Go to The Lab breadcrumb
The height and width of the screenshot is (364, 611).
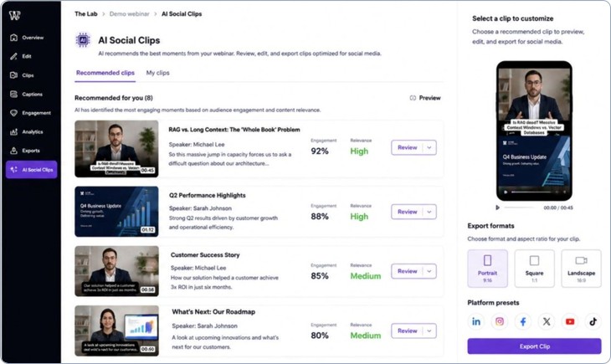click(86, 14)
